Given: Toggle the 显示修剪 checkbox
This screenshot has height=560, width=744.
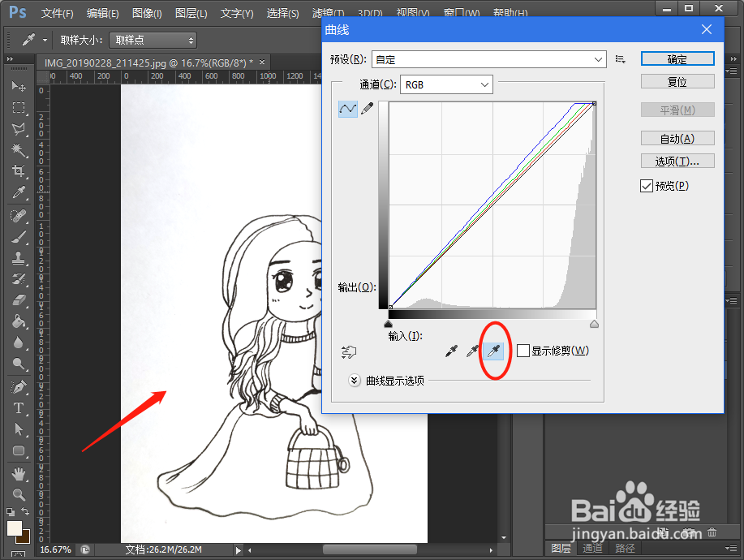Looking at the screenshot, I should click(523, 351).
